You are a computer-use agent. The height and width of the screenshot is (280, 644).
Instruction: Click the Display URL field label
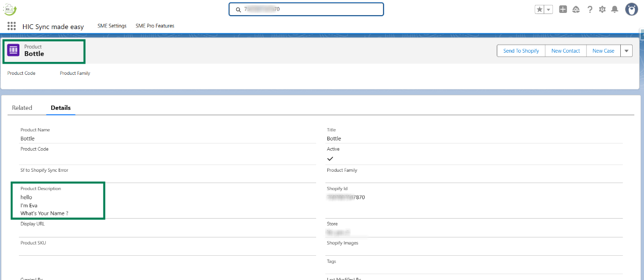pos(32,224)
